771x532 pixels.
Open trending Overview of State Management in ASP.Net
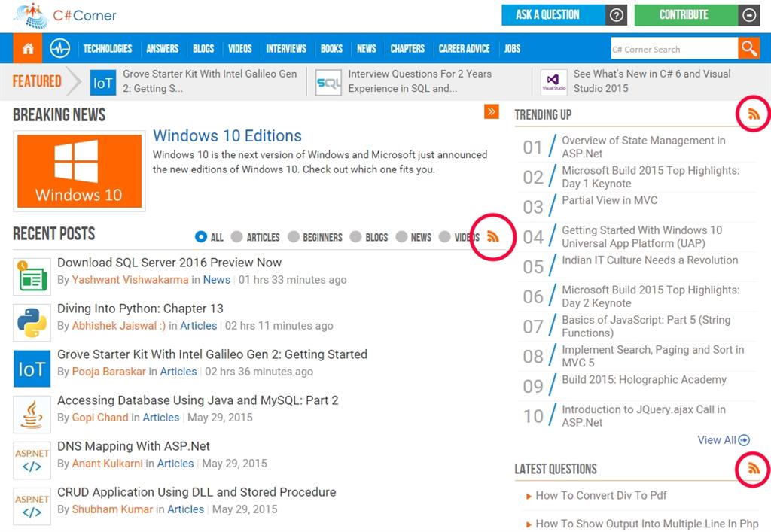point(644,147)
